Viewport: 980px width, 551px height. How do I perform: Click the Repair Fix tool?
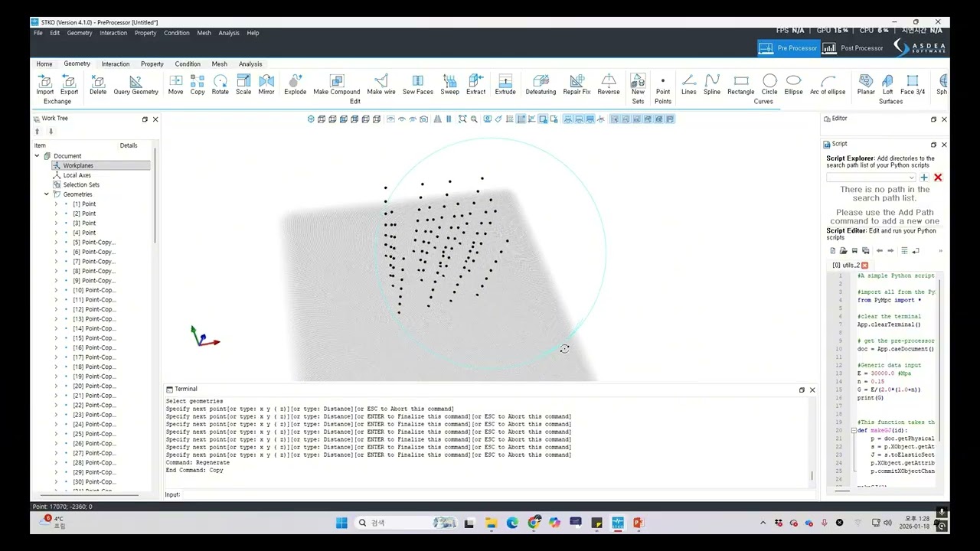[577, 84]
